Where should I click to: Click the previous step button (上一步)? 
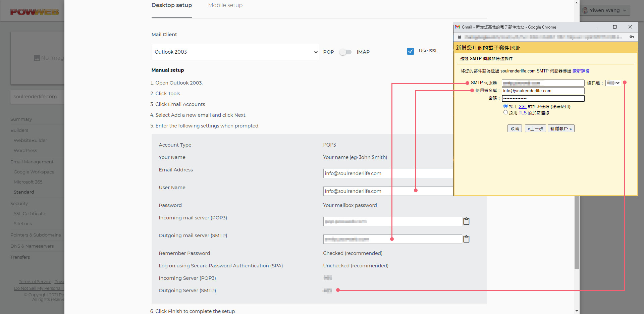(535, 128)
